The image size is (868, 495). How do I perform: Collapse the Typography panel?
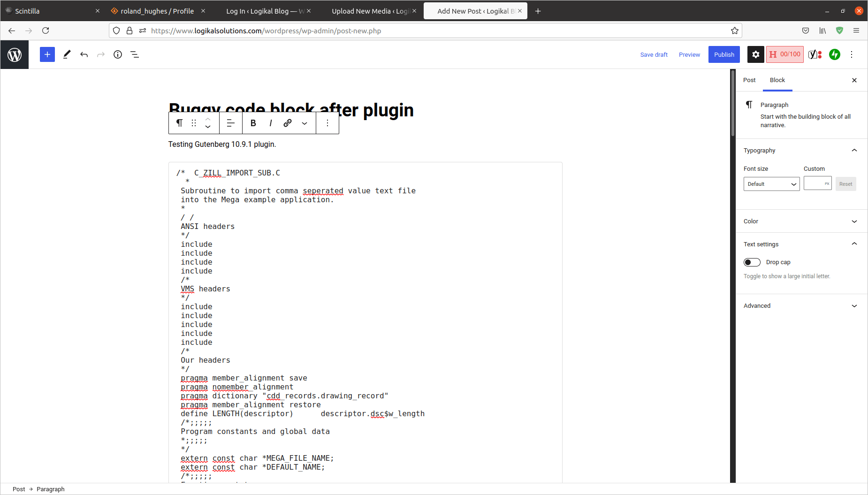pyautogui.click(x=854, y=150)
